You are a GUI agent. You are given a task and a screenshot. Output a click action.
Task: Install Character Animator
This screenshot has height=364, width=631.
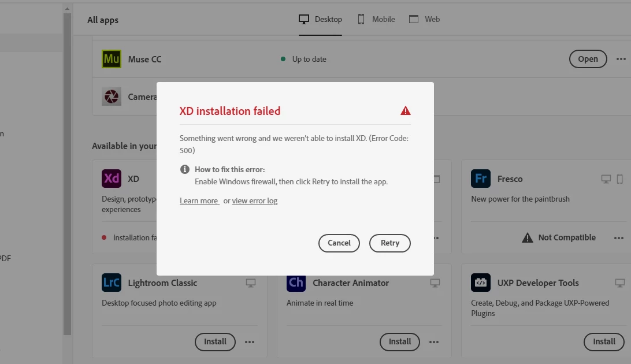tap(400, 342)
